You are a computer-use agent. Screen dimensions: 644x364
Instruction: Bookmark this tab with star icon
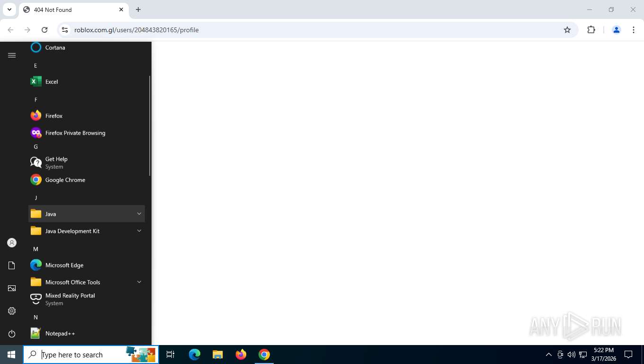(x=567, y=30)
